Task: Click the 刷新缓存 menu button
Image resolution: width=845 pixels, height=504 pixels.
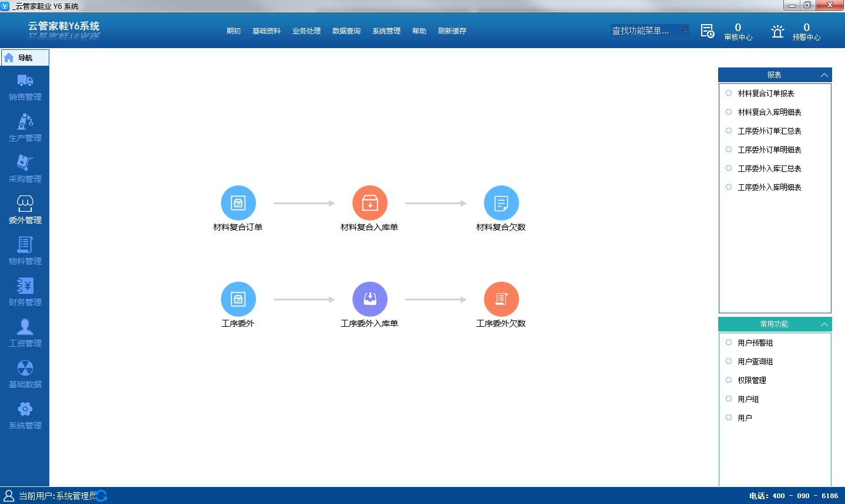Action: [452, 31]
